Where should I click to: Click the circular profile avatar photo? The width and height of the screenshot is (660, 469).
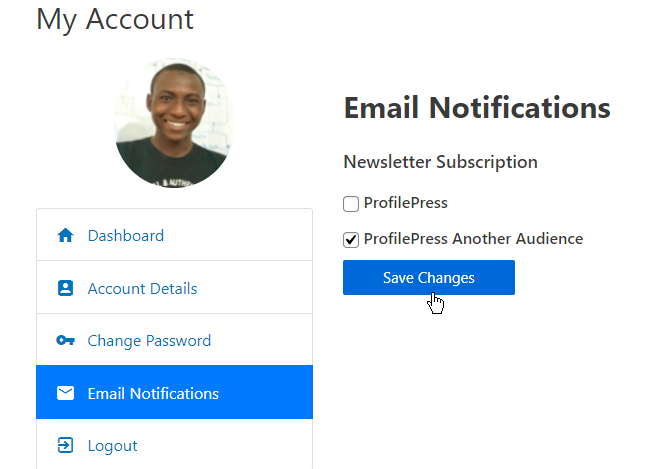click(174, 123)
